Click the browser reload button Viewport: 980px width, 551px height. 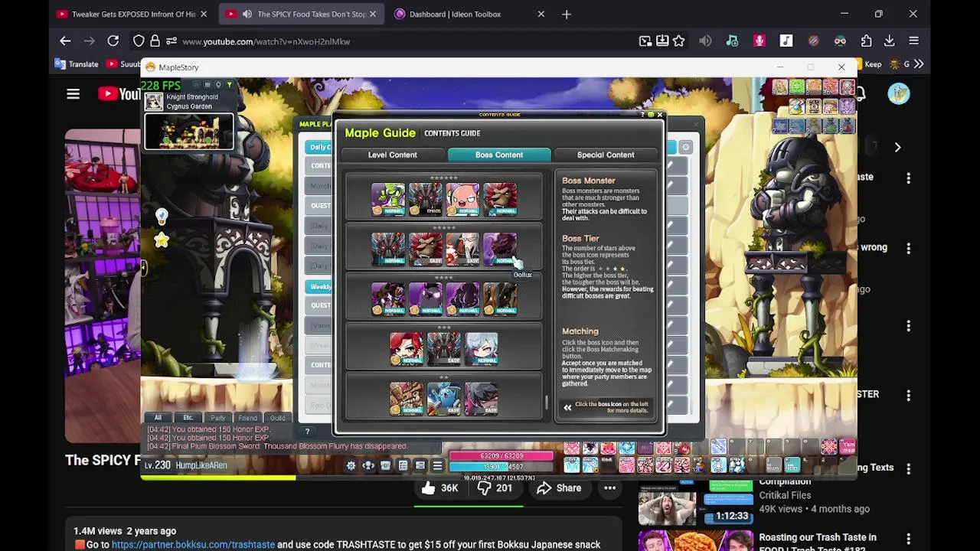tap(113, 41)
